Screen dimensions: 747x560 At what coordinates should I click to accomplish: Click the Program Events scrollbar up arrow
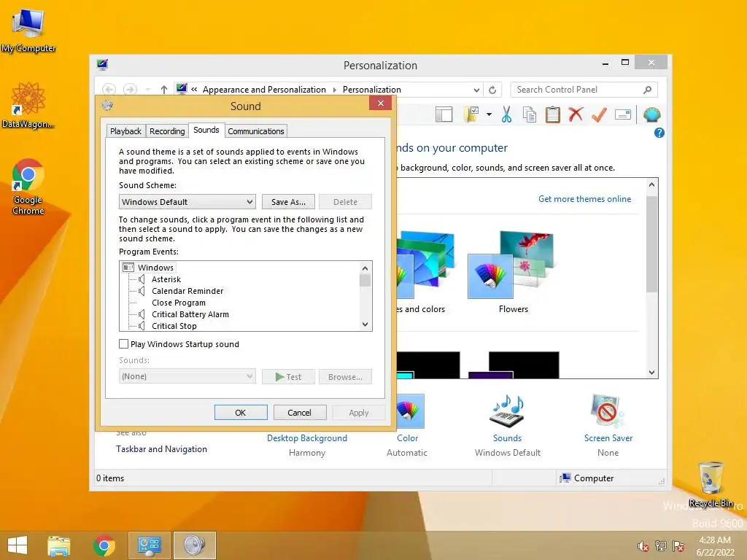365,268
